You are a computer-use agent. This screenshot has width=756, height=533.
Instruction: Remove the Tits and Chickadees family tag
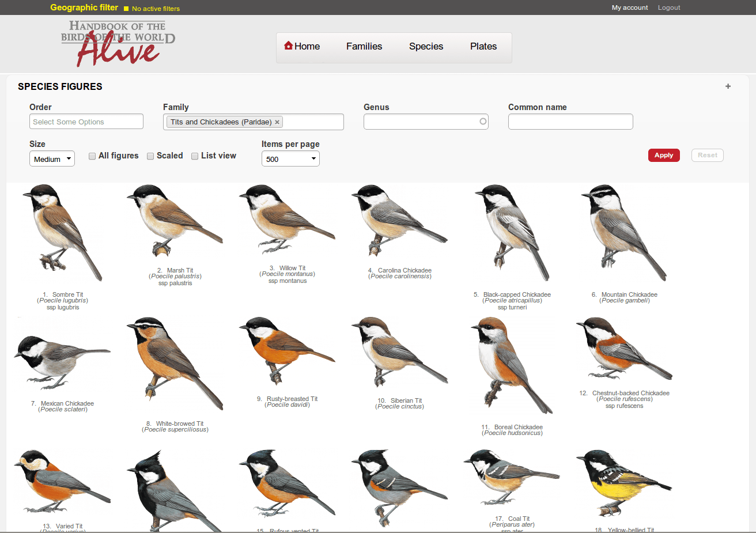coord(277,122)
